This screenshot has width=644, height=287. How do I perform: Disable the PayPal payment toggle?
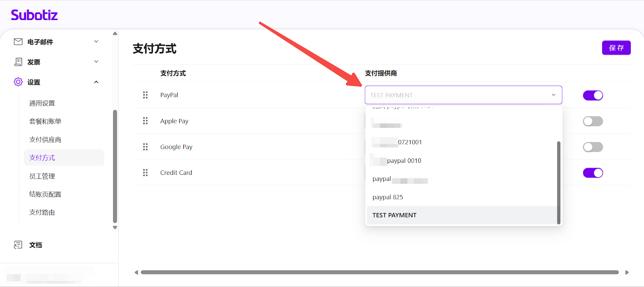point(592,95)
